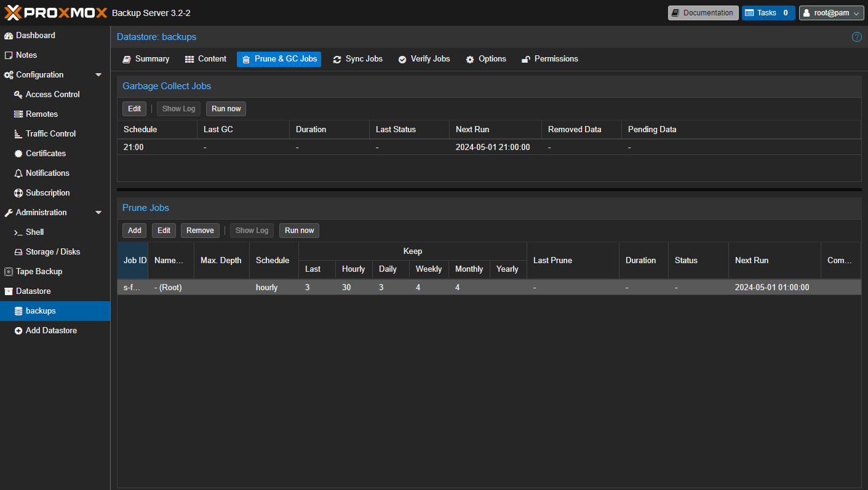This screenshot has width=868, height=490.
Task: Click the backups database icon
Action: point(18,311)
